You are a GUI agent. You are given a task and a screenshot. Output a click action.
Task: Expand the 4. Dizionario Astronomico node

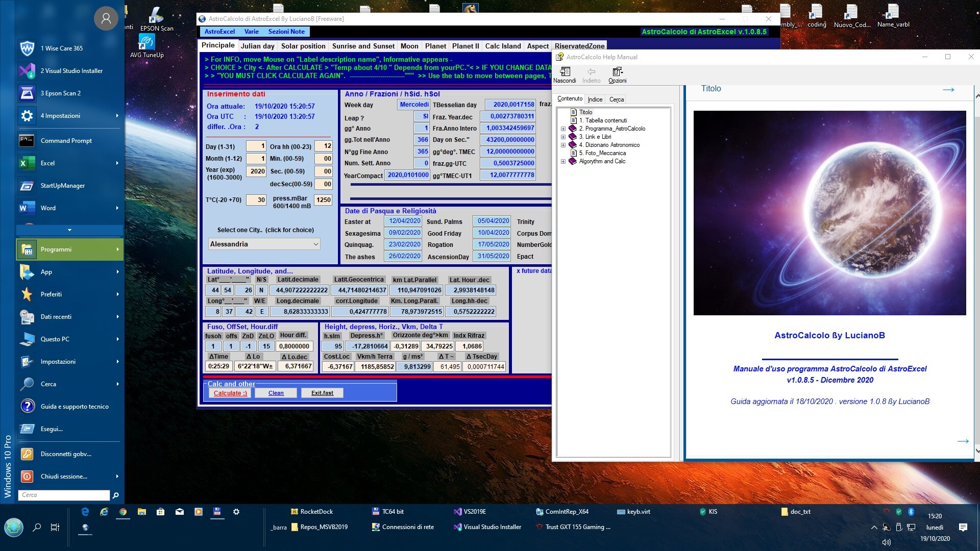tap(563, 145)
